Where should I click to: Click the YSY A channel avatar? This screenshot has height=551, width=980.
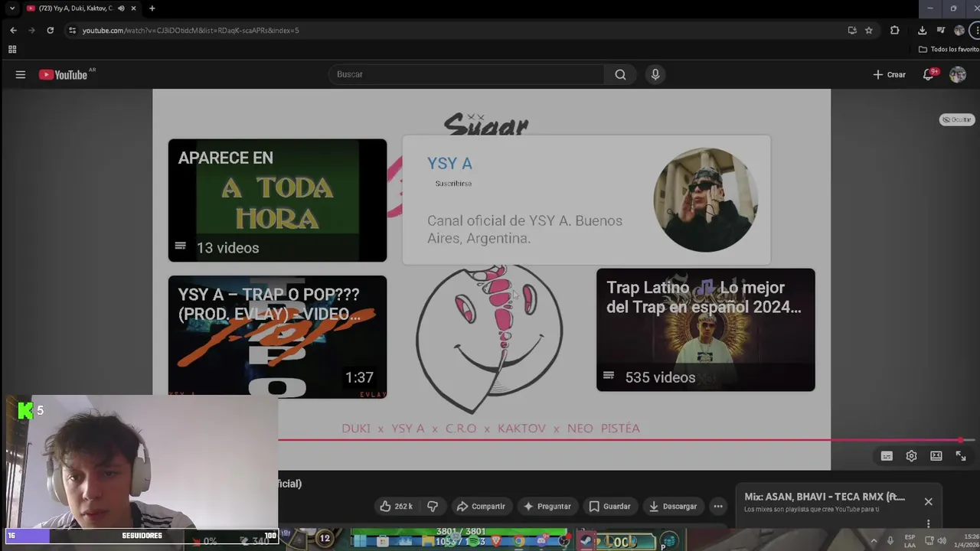click(705, 200)
